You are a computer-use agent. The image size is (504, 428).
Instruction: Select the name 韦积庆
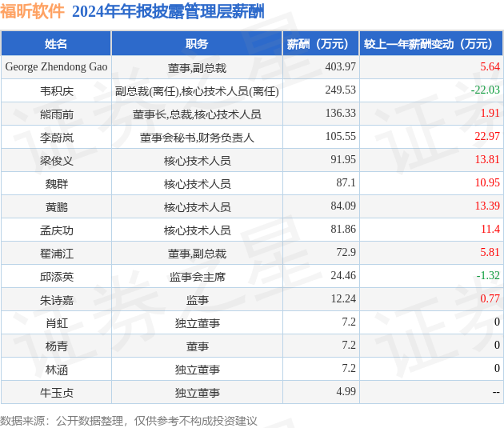tap(57, 91)
